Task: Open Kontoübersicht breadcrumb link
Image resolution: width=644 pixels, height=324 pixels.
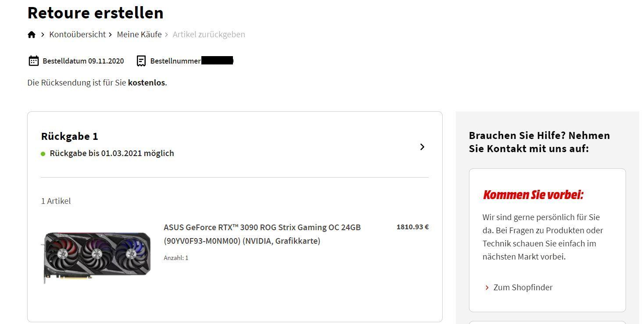Action: coord(77,34)
